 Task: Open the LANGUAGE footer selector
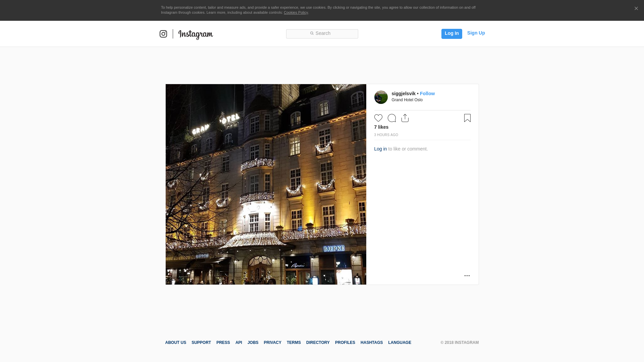pos(399,343)
